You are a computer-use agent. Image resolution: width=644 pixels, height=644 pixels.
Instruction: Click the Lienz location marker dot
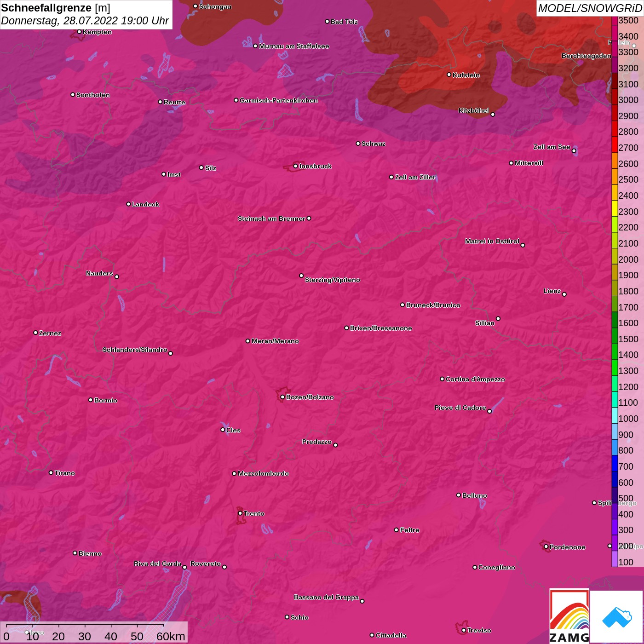click(564, 294)
